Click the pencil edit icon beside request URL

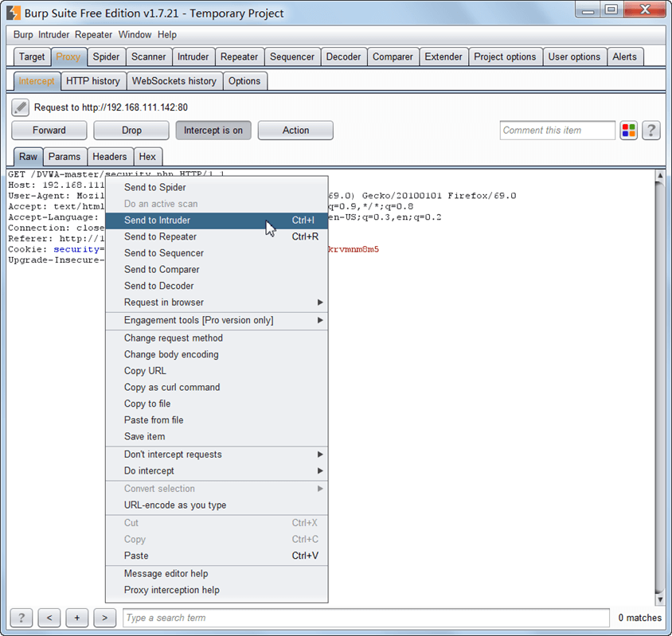click(20, 107)
